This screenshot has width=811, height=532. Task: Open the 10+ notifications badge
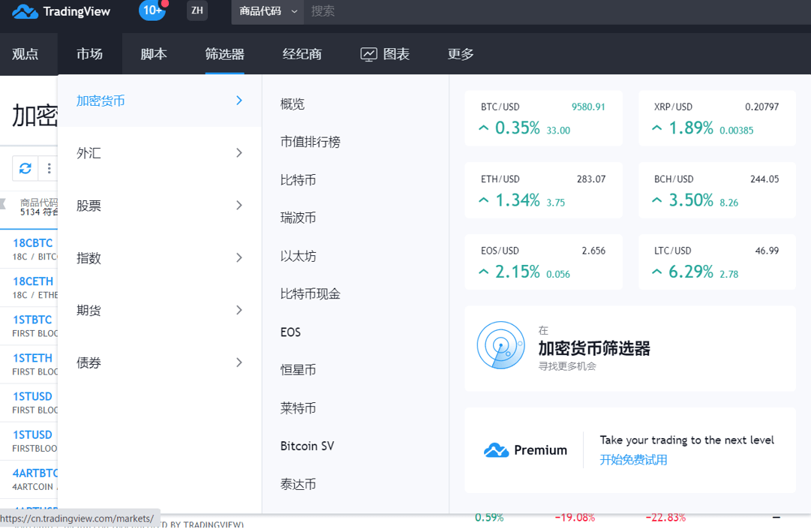tap(152, 11)
